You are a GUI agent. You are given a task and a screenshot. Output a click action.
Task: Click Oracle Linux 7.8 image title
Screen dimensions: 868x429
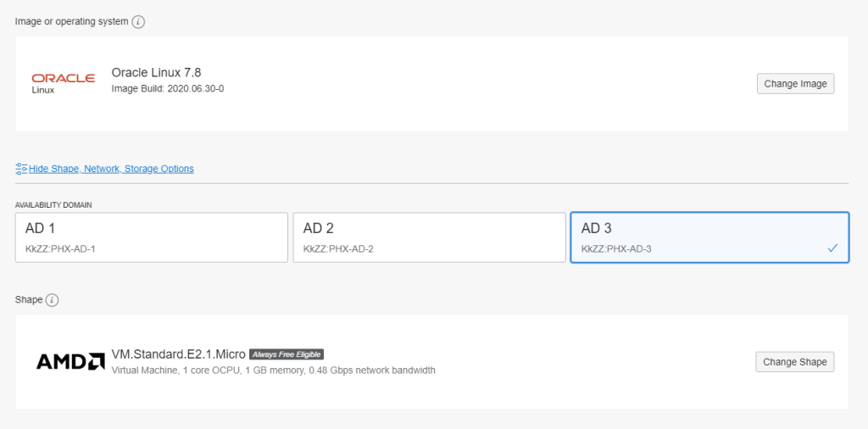pos(156,73)
